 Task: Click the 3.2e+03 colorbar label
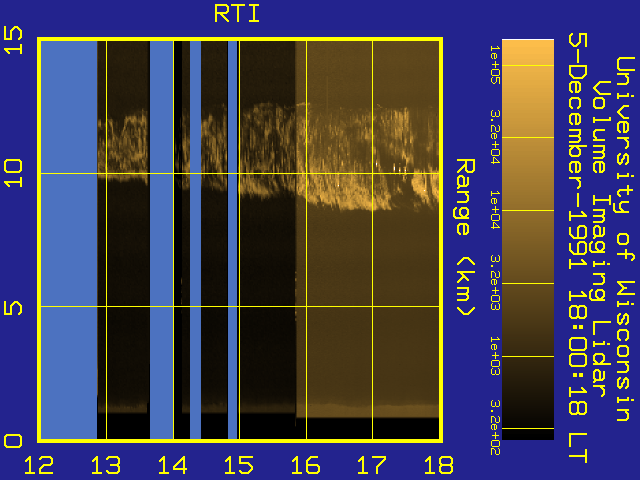[495, 283]
